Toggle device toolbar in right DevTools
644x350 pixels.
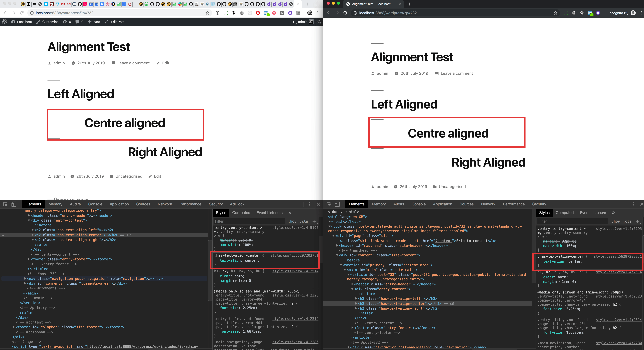337,204
